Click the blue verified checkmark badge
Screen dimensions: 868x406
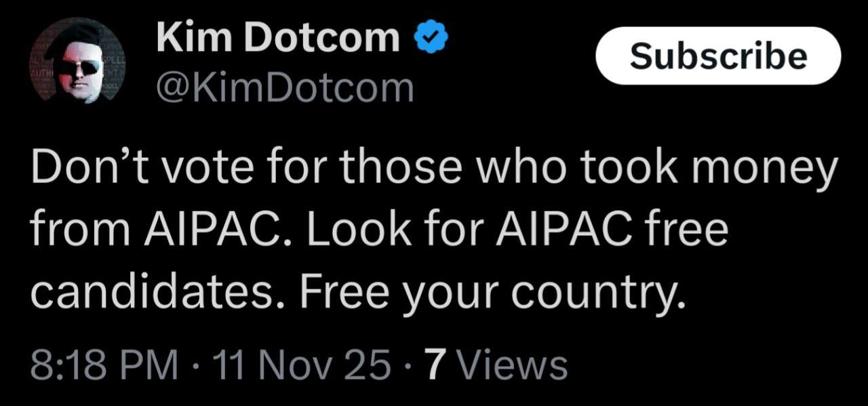click(429, 39)
